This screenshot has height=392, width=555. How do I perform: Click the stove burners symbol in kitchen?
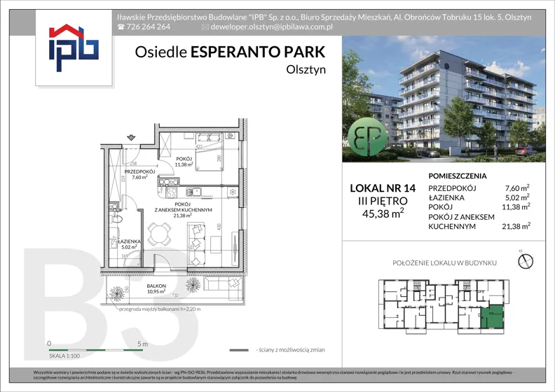pyautogui.click(x=171, y=192)
